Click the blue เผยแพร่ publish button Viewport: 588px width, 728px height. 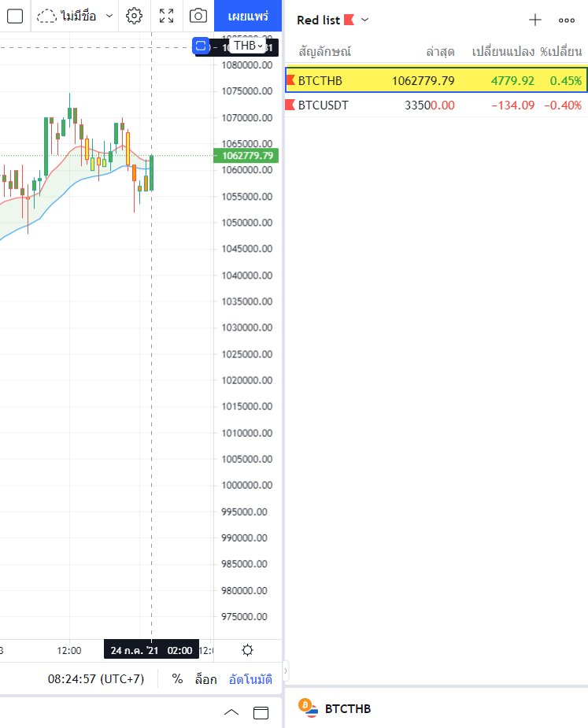click(x=248, y=17)
